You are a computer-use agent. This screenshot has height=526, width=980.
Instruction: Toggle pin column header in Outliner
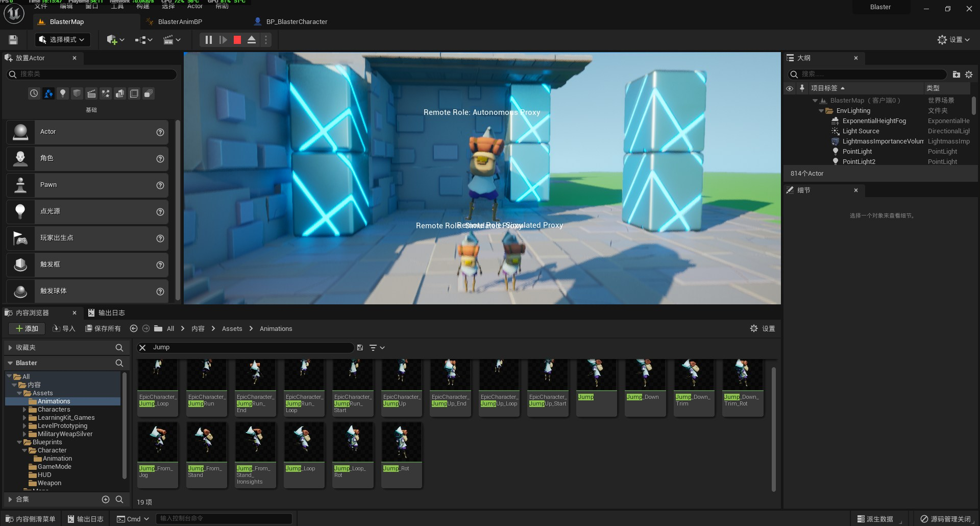[x=802, y=88]
